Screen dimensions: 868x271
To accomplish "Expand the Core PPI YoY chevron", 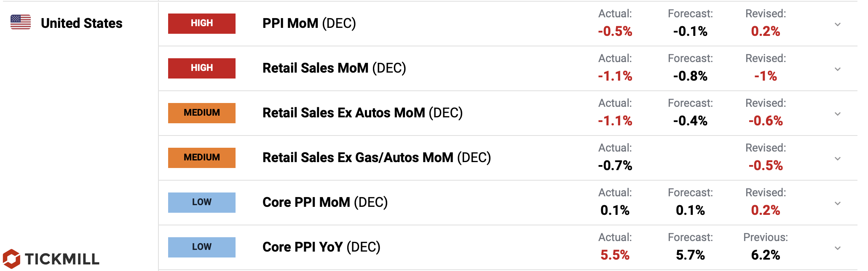I will [x=838, y=248].
